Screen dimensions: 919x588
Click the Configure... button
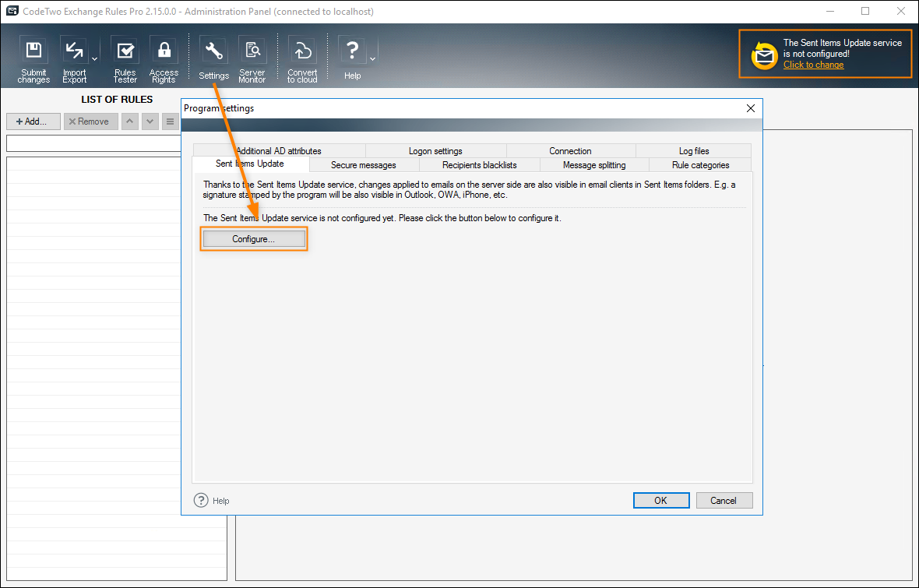[x=254, y=239]
